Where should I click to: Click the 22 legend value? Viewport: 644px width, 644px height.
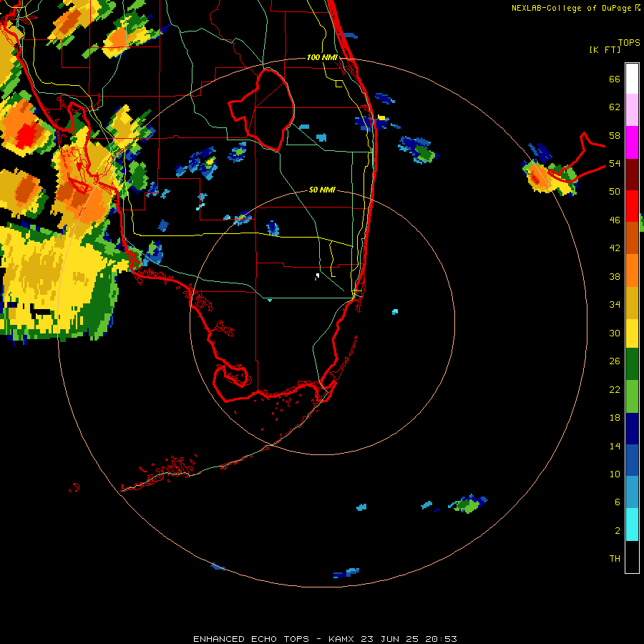[615, 389]
